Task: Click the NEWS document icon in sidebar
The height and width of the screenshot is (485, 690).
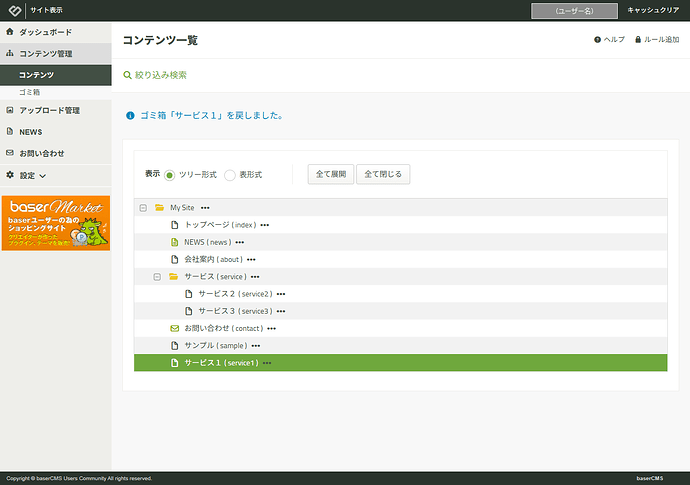Action: click(10, 131)
